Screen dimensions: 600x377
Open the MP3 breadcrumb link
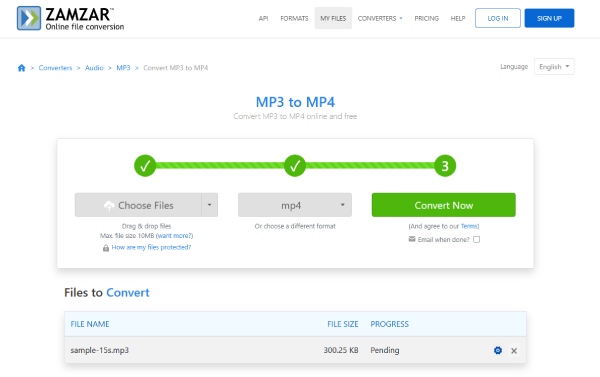tap(123, 68)
